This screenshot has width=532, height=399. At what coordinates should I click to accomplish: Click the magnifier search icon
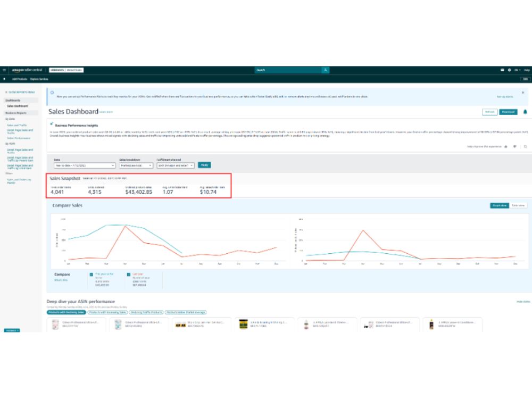click(x=326, y=70)
